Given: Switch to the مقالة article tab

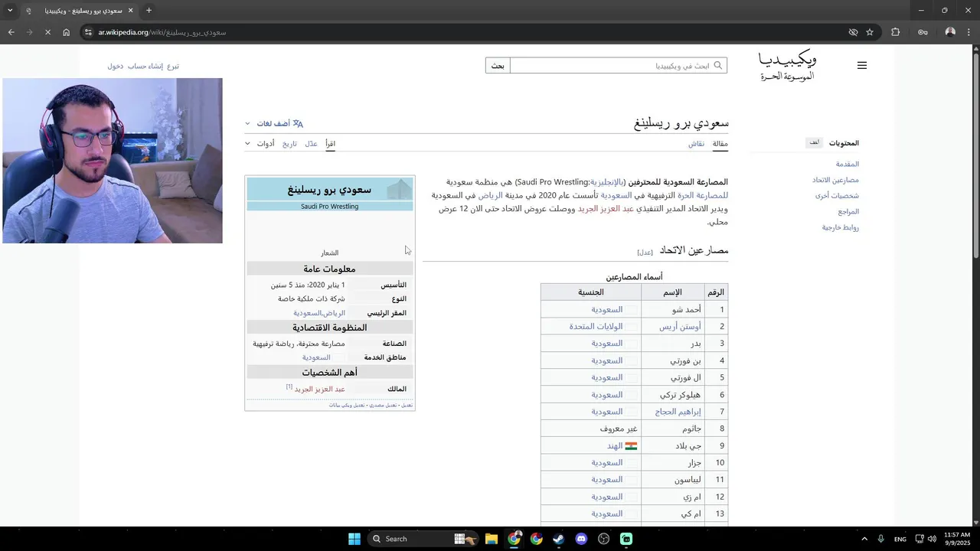Looking at the screenshot, I should click(720, 144).
